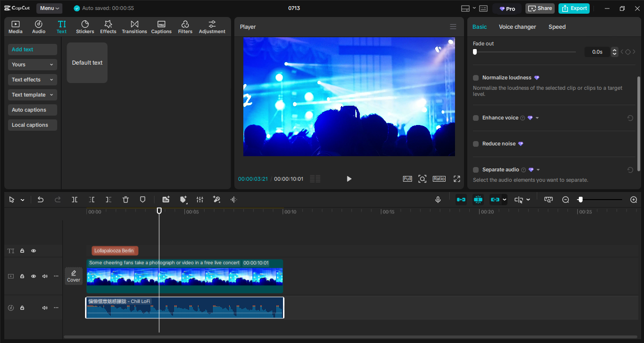Click the Delete icon in the timeline toolbar

click(x=125, y=200)
